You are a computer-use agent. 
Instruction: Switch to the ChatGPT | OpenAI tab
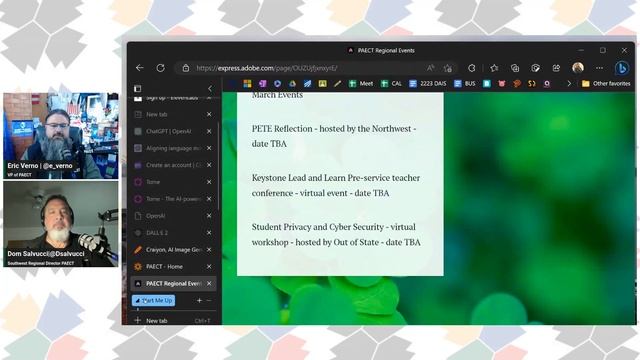click(172, 131)
